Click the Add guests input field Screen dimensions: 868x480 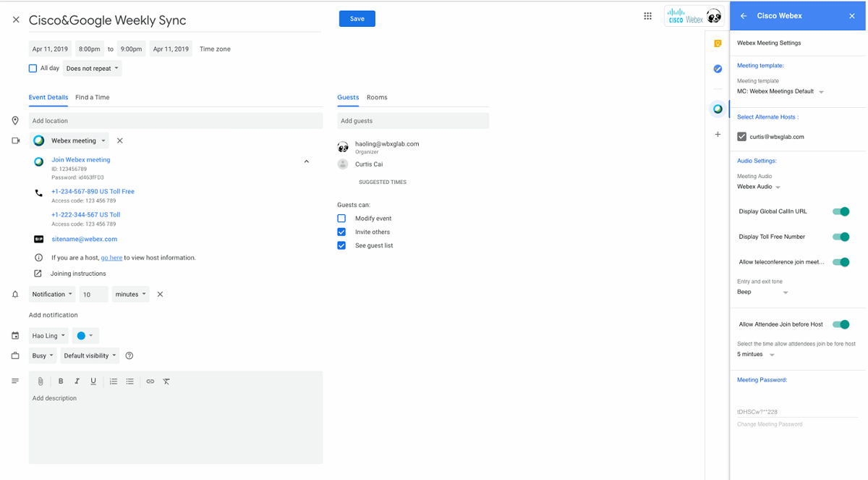(412, 120)
